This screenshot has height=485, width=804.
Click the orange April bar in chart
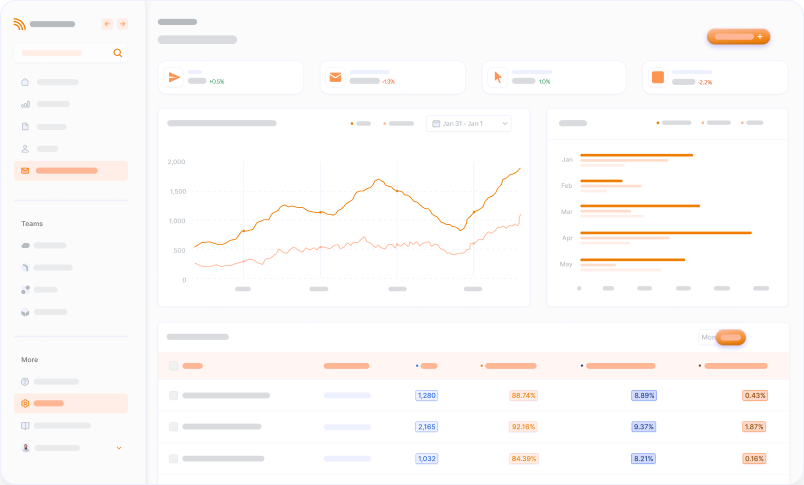click(x=665, y=233)
